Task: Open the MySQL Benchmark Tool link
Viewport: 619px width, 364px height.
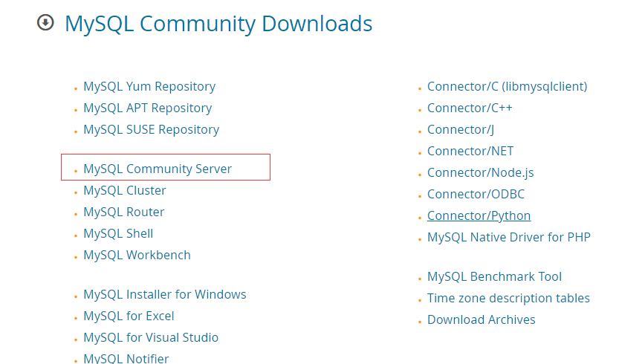Action: click(x=494, y=277)
